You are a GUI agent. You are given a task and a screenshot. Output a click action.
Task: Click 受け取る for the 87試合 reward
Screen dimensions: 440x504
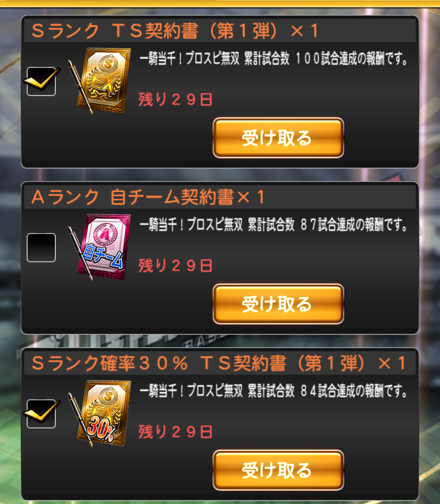click(x=278, y=304)
